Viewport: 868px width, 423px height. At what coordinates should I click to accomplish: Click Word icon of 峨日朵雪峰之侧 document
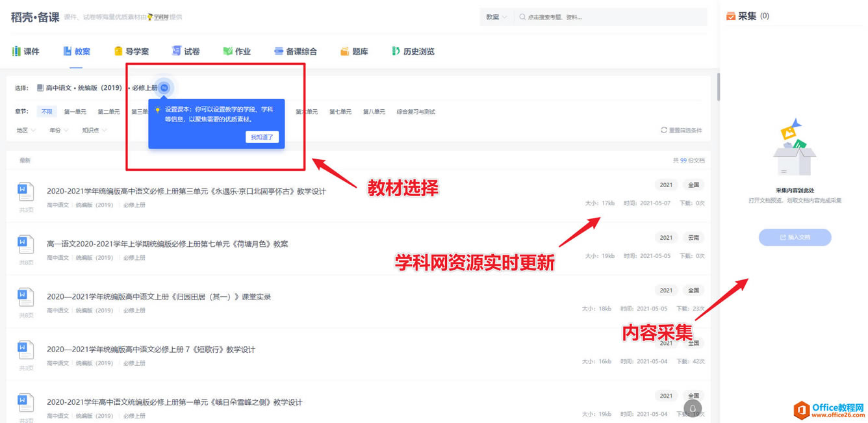click(25, 402)
